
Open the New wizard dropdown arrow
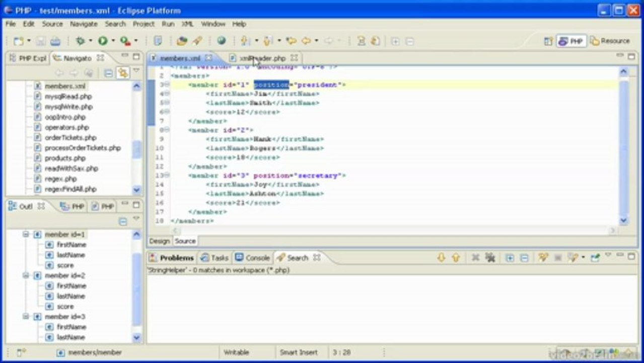[x=29, y=41]
